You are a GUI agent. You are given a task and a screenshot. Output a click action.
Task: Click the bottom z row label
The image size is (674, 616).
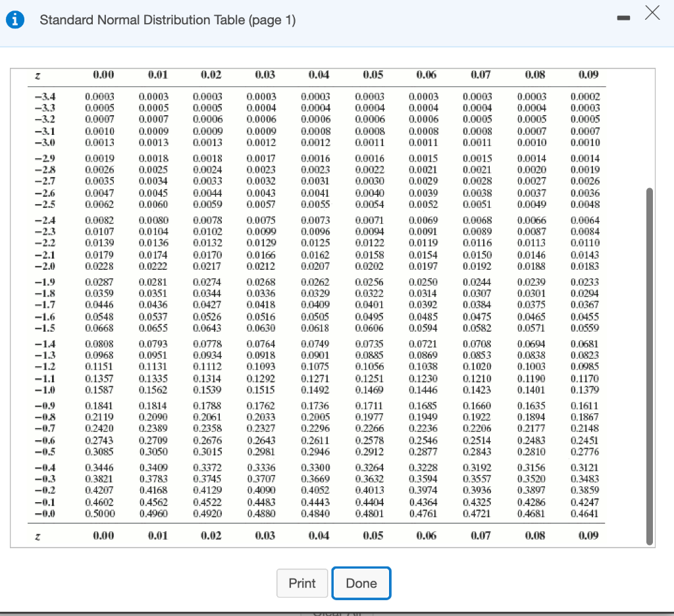(x=38, y=536)
